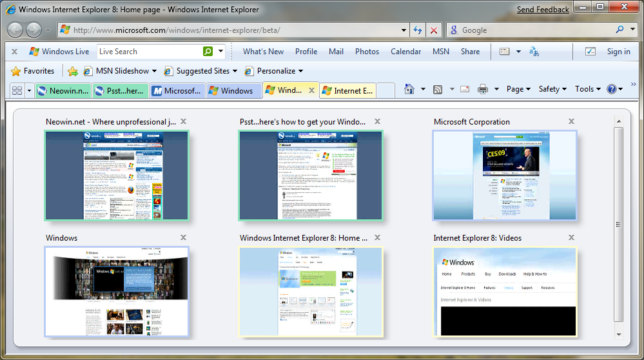Click the Forward navigation button
The height and width of the screenshot is (360, 644).
34,30
